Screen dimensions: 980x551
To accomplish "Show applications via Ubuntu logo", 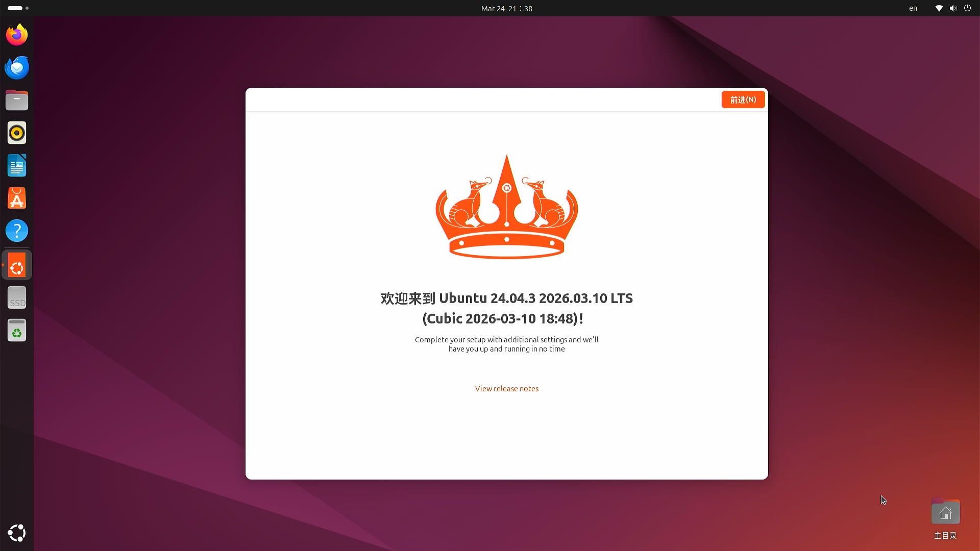I will (17, 533).
